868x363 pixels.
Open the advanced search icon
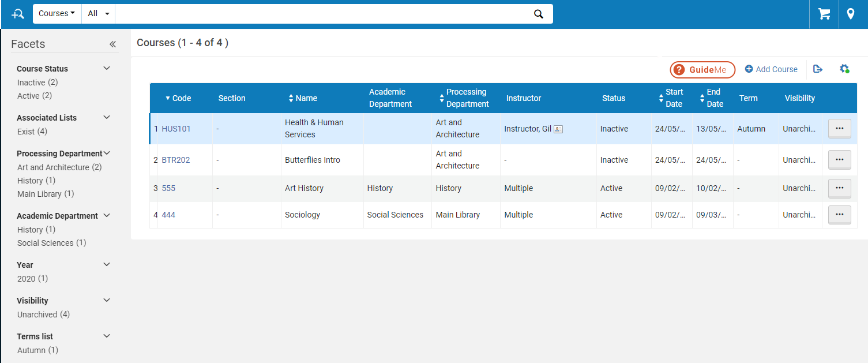click(18, 14)
